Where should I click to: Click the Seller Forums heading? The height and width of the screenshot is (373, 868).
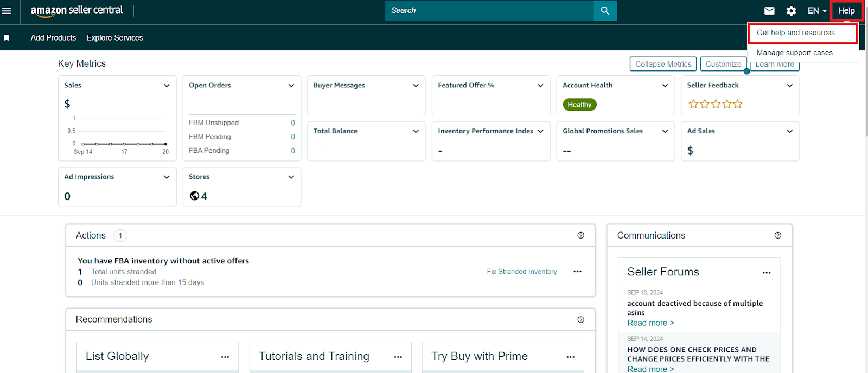click(663, 272)
